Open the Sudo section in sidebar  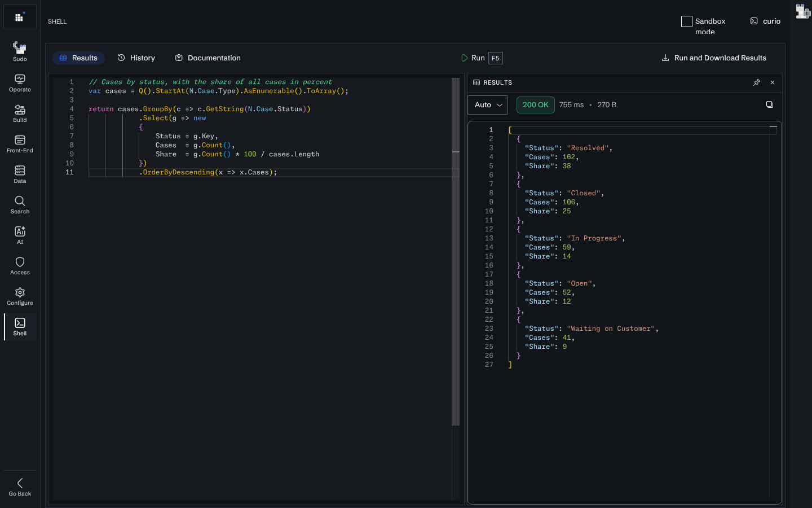pos(20,51)
